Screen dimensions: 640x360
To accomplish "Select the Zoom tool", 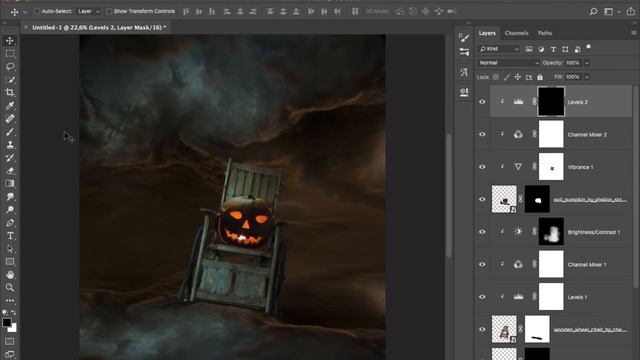I will pyautogui.click(x=10, y=288).
